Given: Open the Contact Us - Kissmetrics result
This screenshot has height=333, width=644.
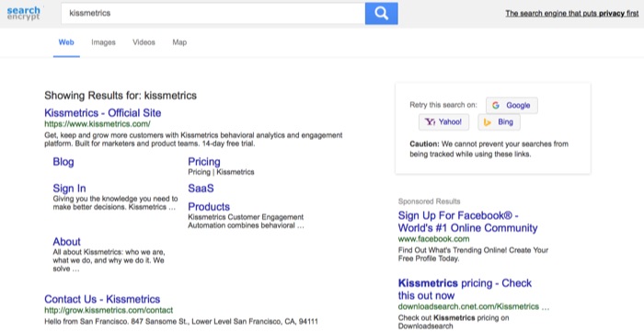Looking at the screenshot, I should pos(102,299).
